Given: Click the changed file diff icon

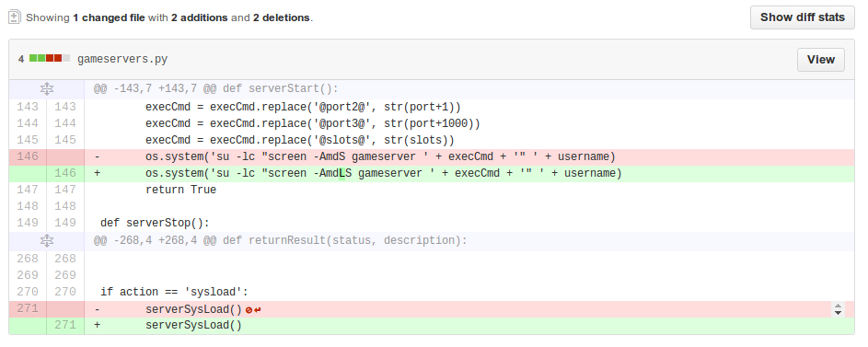Looking at the screenshot, I should 15,17.
